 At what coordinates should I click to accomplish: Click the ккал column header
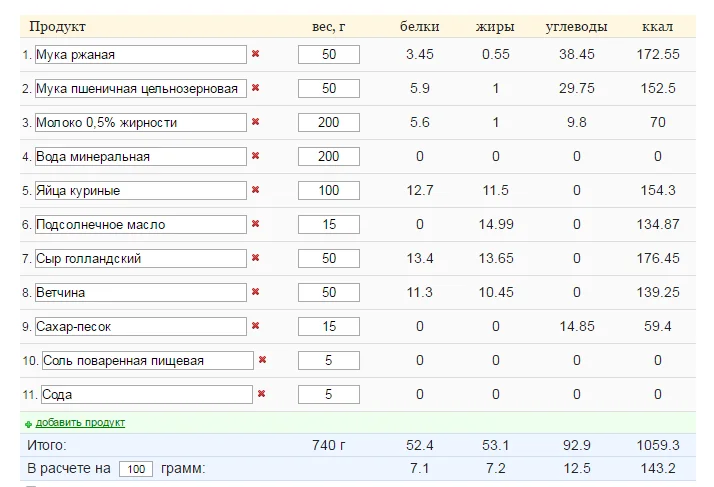658,27
